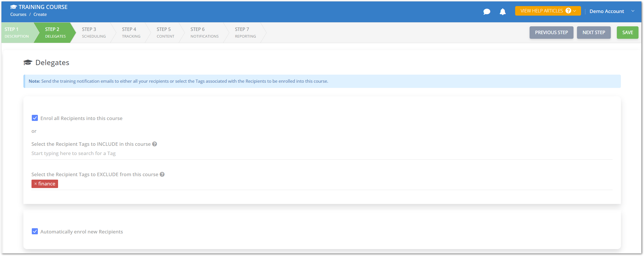Save the training course
This screenshot has height=256, width=644.
coord(628,32)
